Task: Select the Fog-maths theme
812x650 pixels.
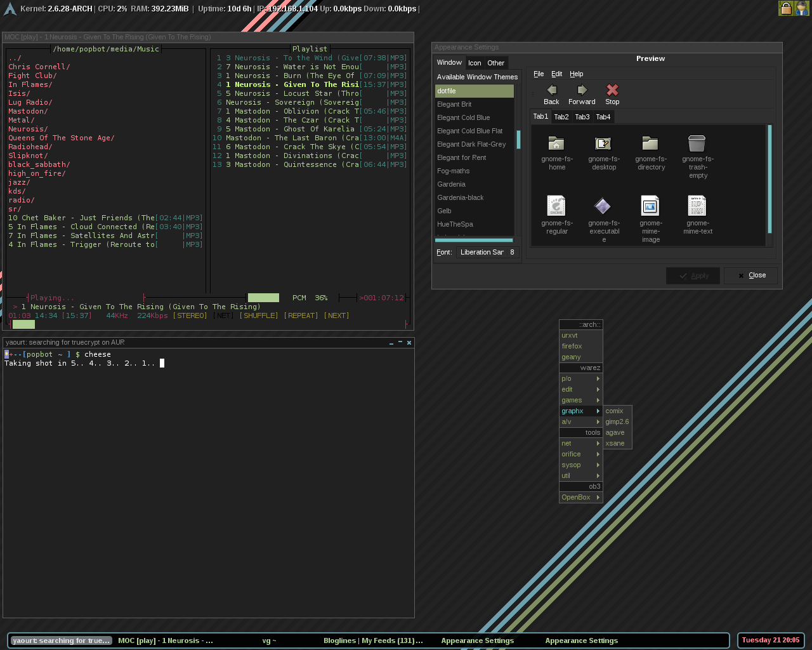Action: coord(474,171)
